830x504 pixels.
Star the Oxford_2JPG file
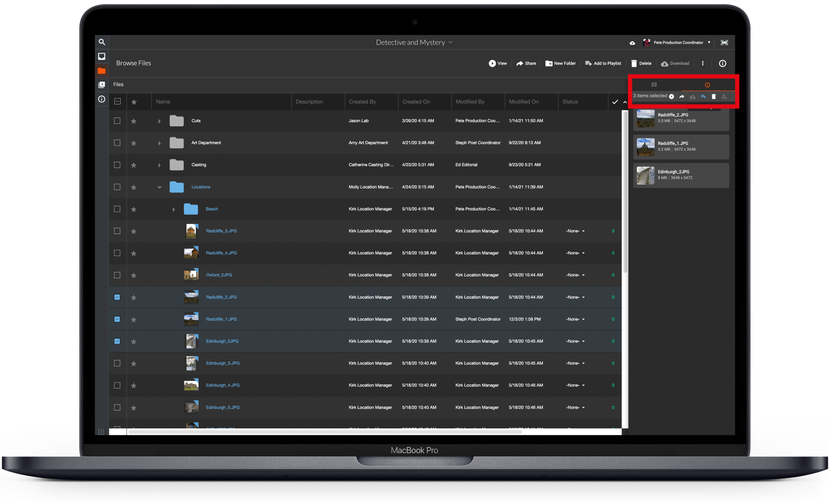[134, 275]
